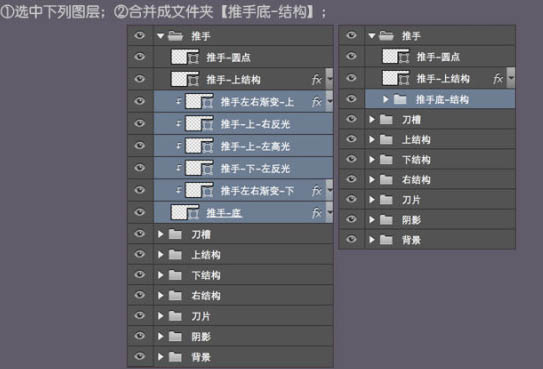Hide 推手左右渐变-下 layer
Viewport: 543px width, 369px height.
140,190
